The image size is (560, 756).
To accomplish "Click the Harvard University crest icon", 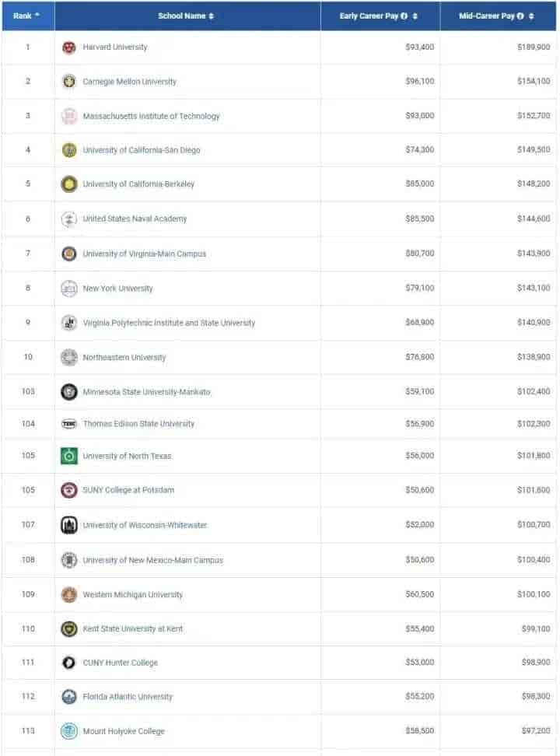I will [x=69, y=47].
